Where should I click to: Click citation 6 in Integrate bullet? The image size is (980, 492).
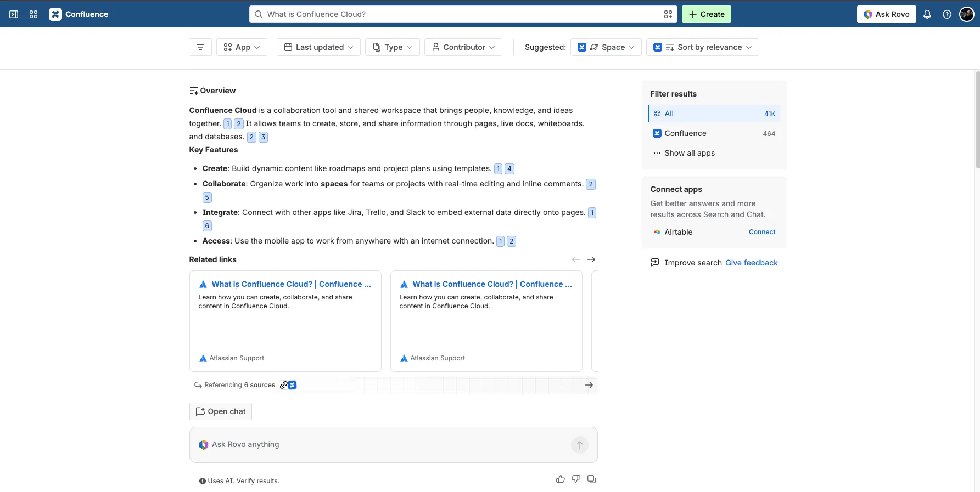tap(207, 226)
